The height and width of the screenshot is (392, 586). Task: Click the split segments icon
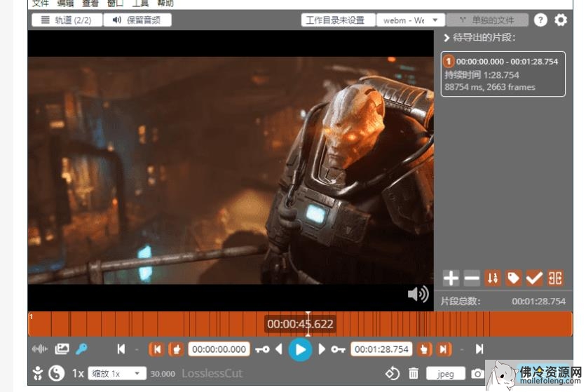point(556,278)
